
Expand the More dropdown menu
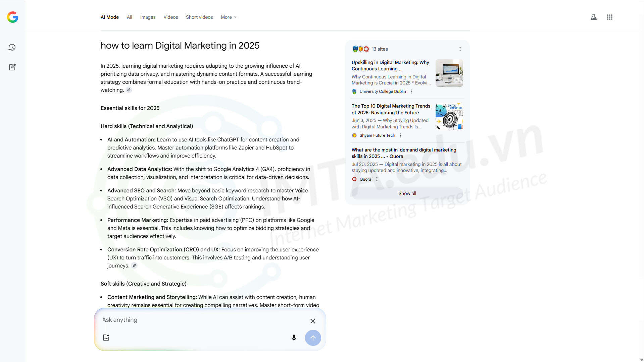click(229, 17)
